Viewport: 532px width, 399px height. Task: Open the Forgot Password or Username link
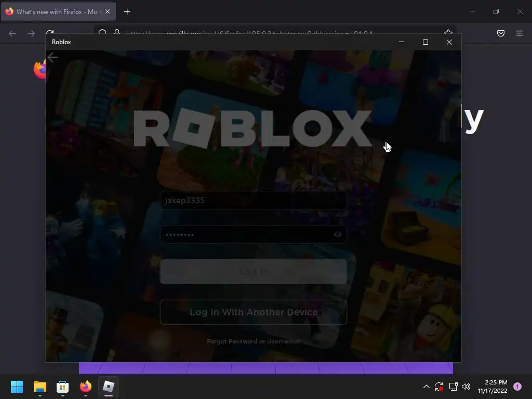pos(254,341)
